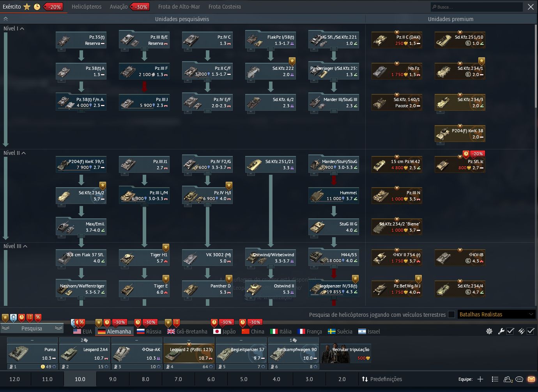
Task: Click the ammunition auto-refill icon
Action: (521, 331)
